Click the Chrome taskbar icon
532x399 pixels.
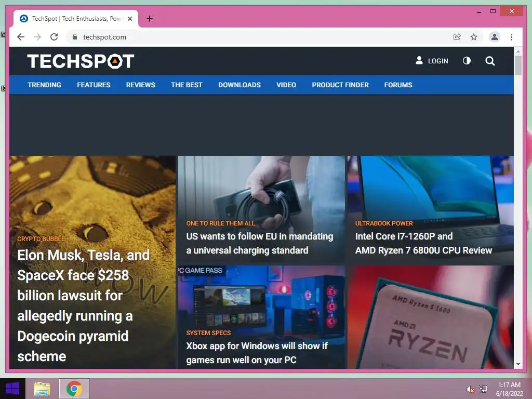[74, 389]
